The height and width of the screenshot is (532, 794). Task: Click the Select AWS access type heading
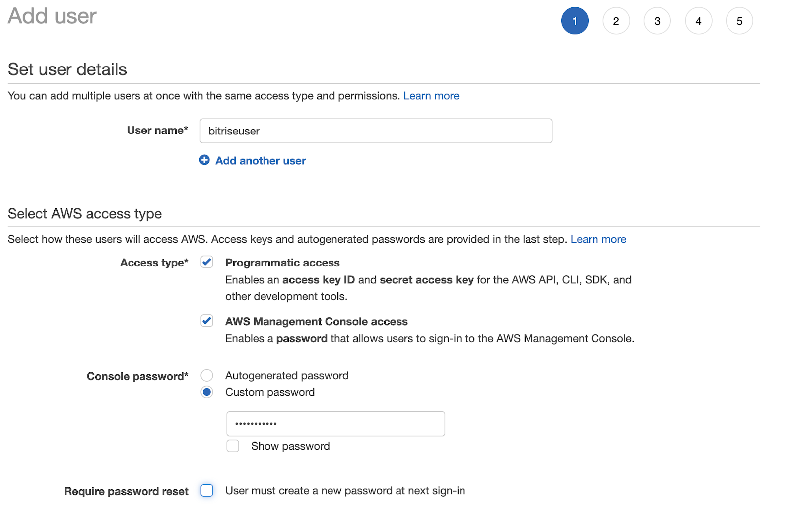85,214
